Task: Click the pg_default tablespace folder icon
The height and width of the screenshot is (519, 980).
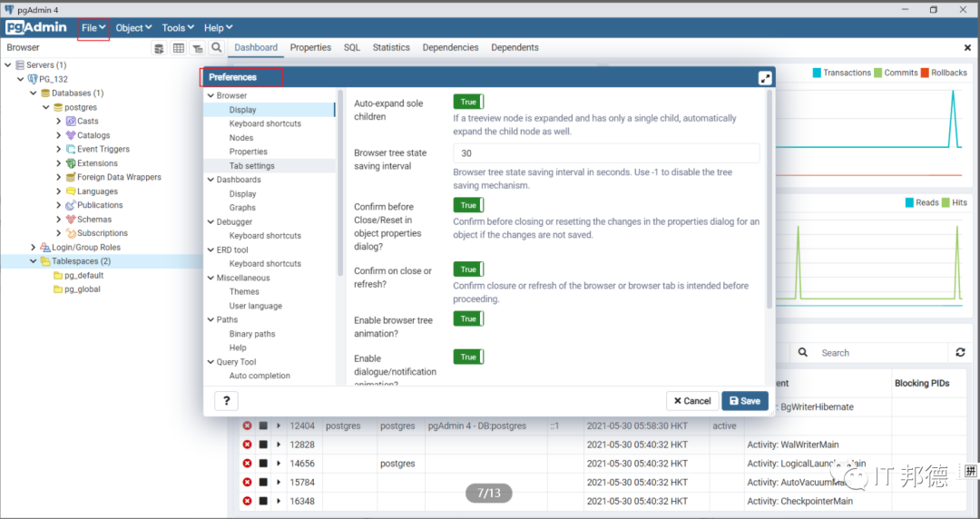Action: [x=58, y=276]
